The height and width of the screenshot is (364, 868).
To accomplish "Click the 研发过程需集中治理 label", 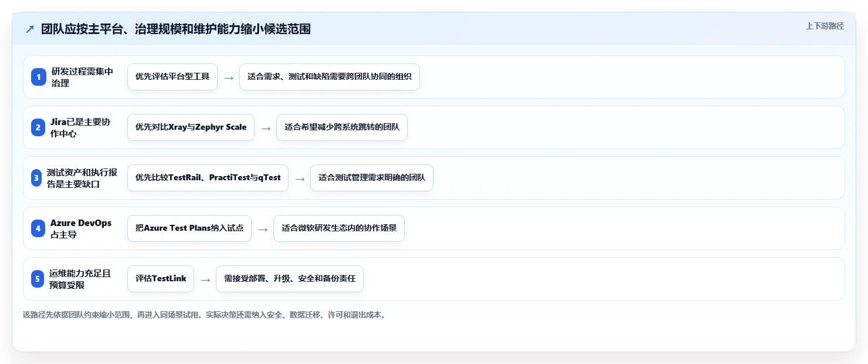I will [x=82, y=77].
